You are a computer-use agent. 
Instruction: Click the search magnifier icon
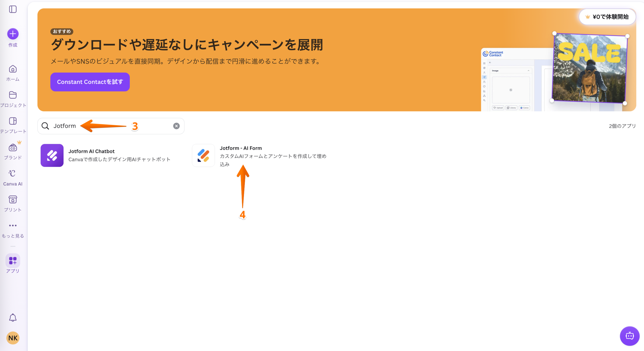[x=45, y=126]
